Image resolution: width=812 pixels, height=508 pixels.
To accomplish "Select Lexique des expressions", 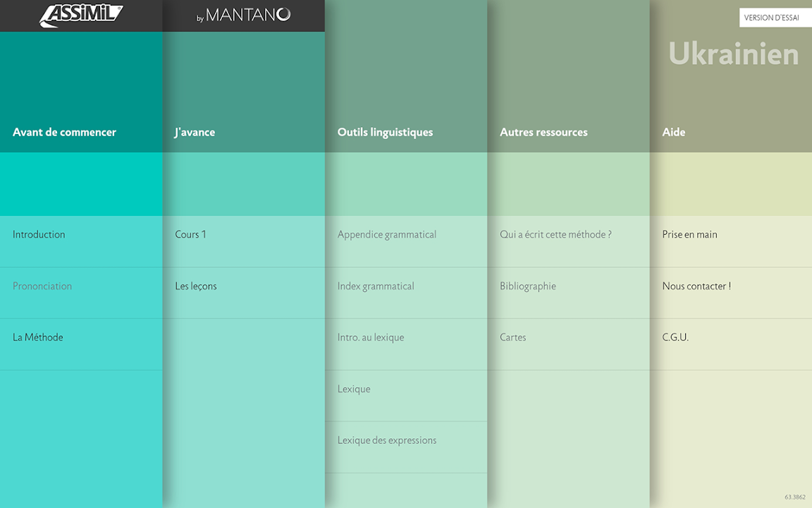I will 387,441.
